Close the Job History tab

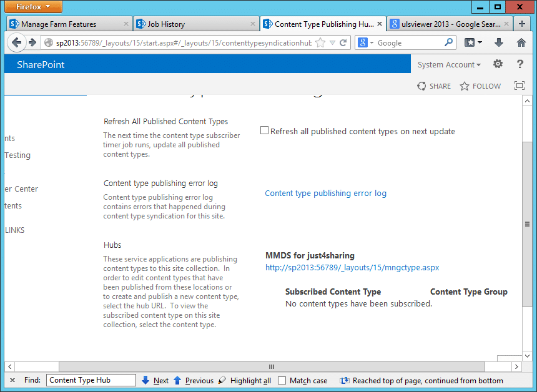253,24
